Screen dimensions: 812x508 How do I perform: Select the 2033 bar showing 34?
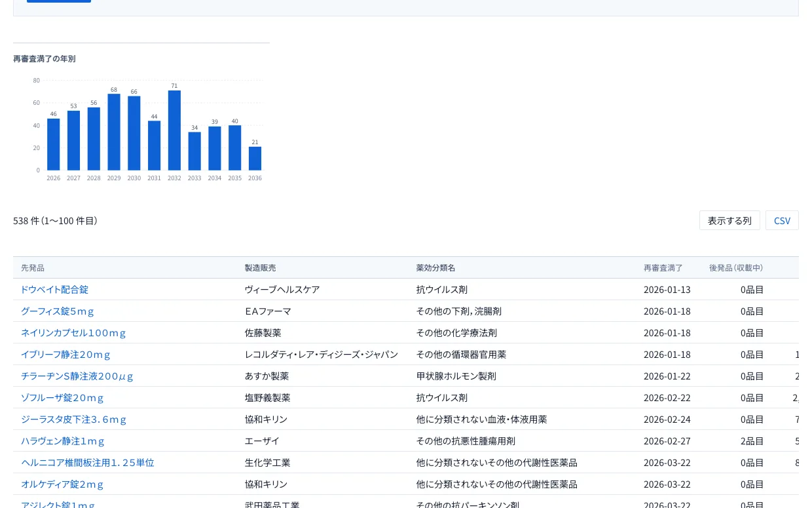194,151
